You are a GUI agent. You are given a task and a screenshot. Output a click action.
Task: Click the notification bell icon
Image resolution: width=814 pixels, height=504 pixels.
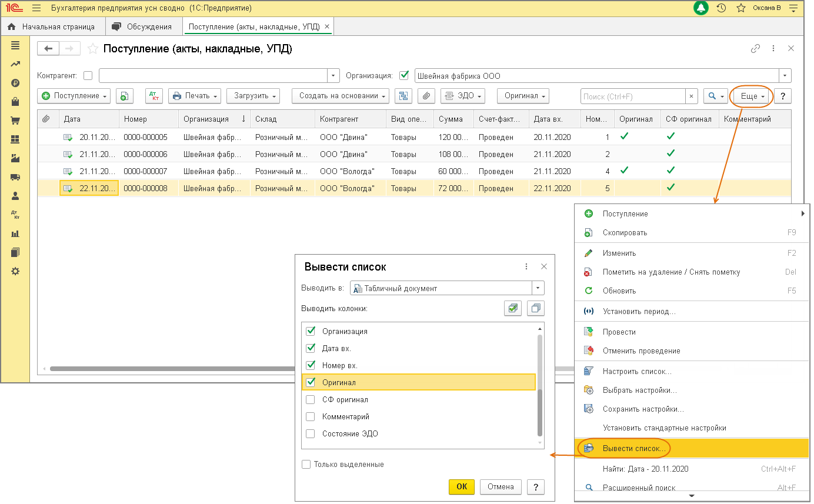coord(700,8)
